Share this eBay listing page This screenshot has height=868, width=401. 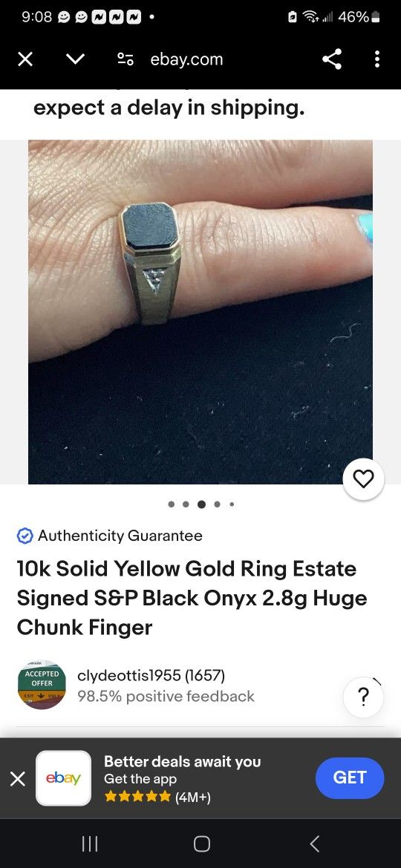click(333, 59)
